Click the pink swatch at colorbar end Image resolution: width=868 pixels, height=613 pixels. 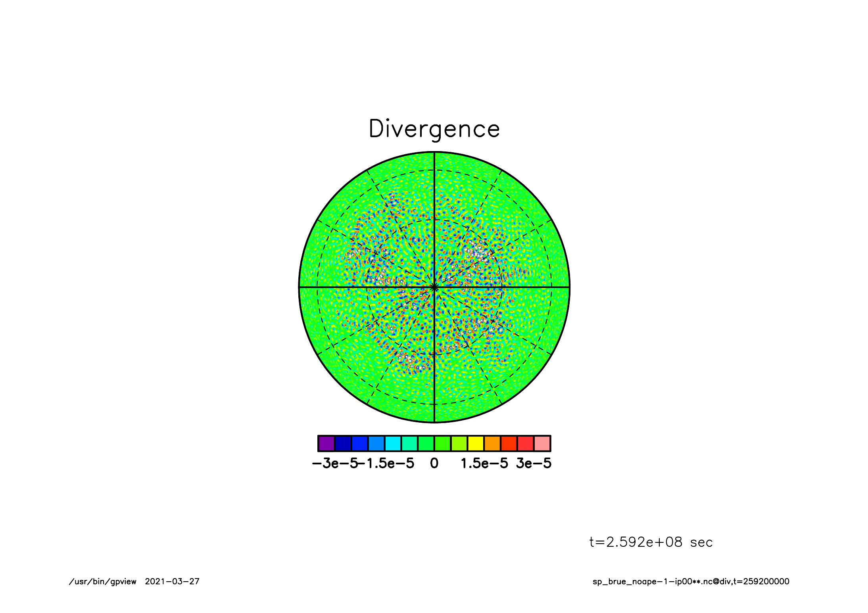point(542,443)
